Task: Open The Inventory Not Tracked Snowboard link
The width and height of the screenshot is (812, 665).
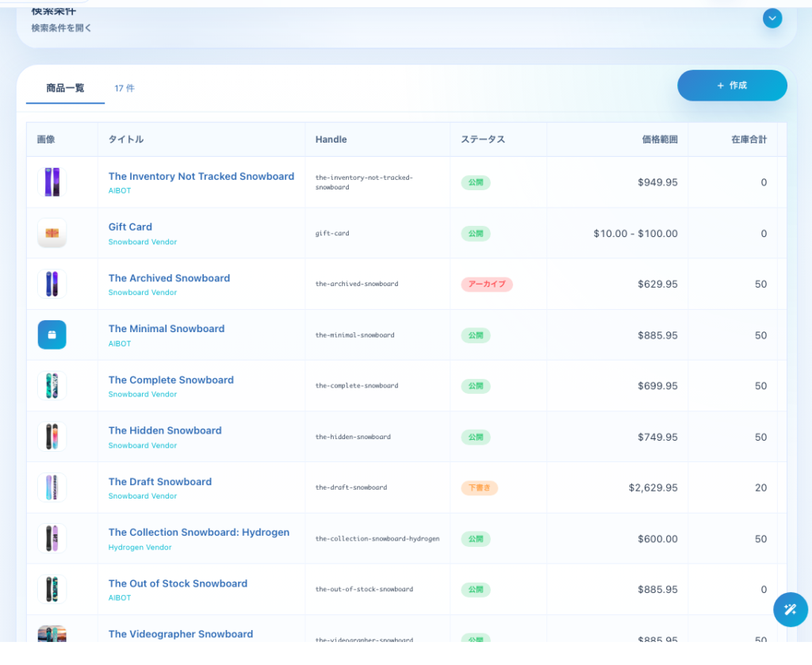Action: pyautogui.click(x=201, y=177)
